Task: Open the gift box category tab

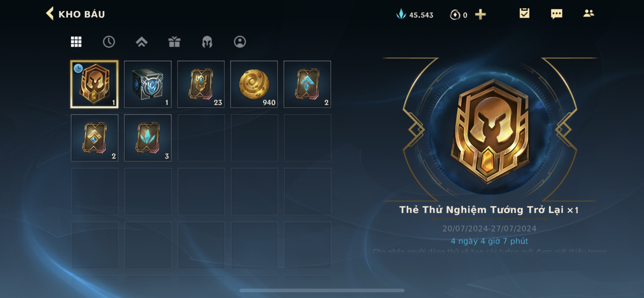Action: [x=174, y=42]
